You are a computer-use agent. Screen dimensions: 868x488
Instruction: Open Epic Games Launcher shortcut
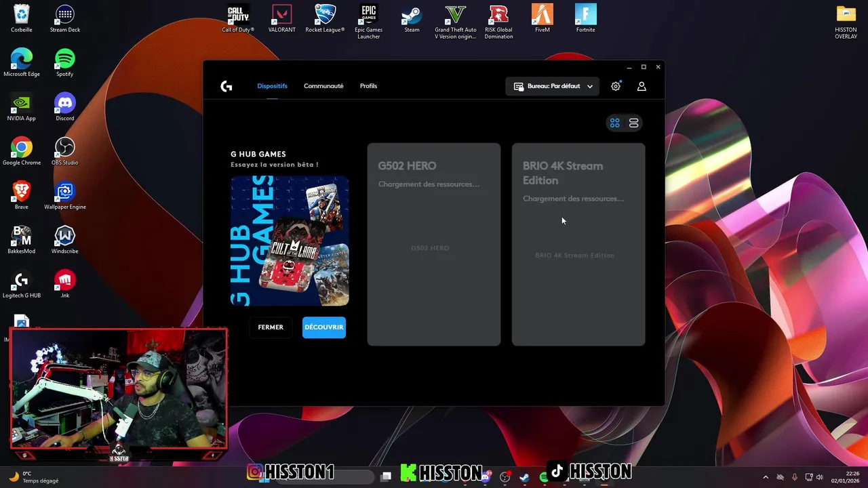pyautogui.click(x=368, y=21)
